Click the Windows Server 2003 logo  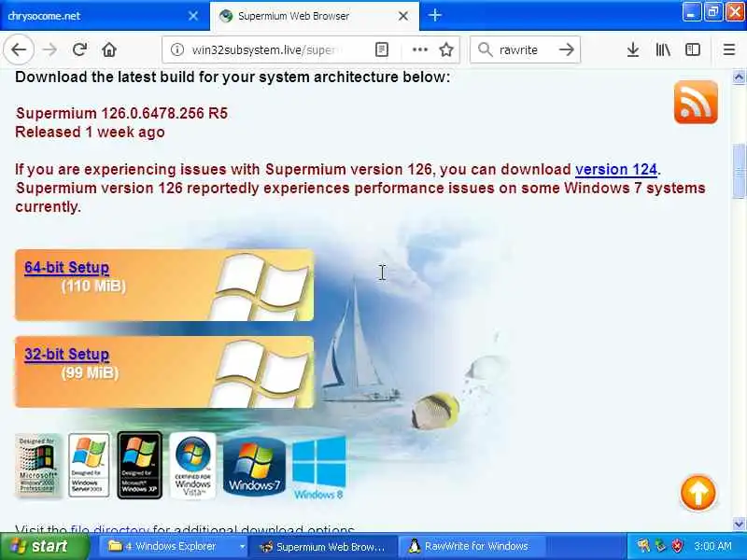(89, 465)
